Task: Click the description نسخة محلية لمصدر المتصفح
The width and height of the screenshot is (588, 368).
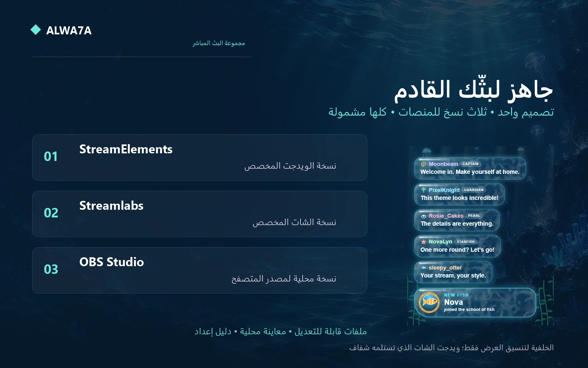Action: click(x=284, y=279)
